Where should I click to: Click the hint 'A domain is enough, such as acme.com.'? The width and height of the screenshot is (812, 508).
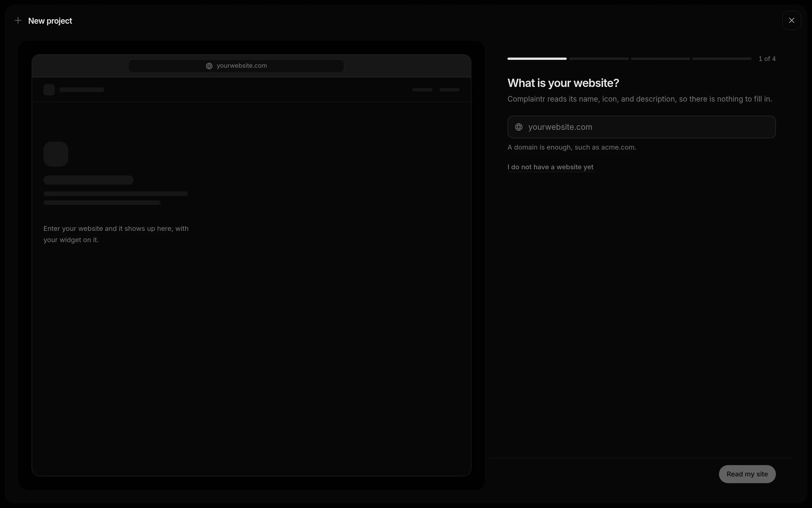[572, 147]
